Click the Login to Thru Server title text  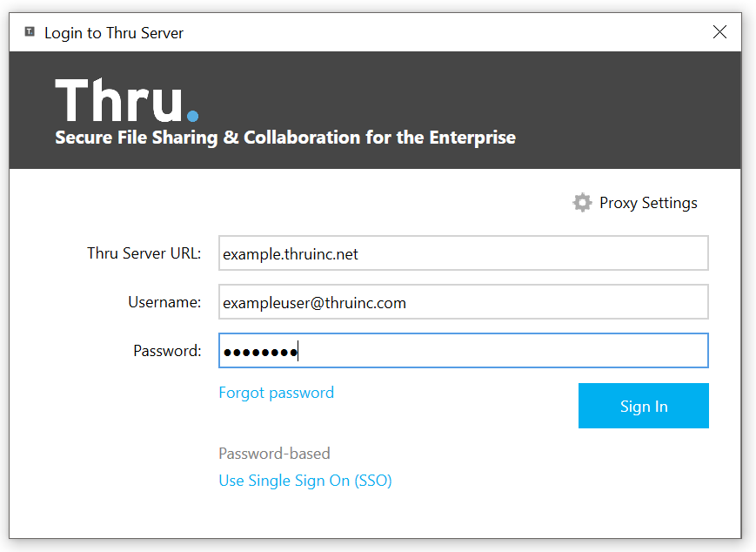tap(114, 33)
